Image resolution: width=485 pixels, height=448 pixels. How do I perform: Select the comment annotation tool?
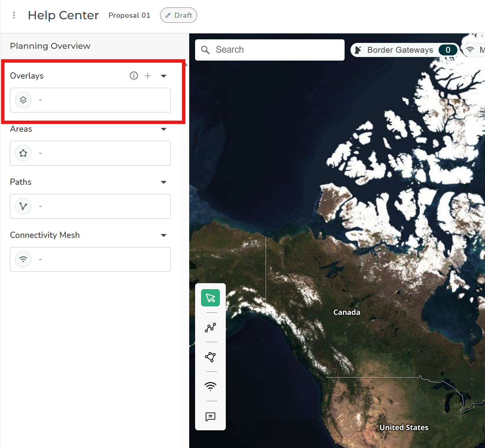click(x=210, y=416)
